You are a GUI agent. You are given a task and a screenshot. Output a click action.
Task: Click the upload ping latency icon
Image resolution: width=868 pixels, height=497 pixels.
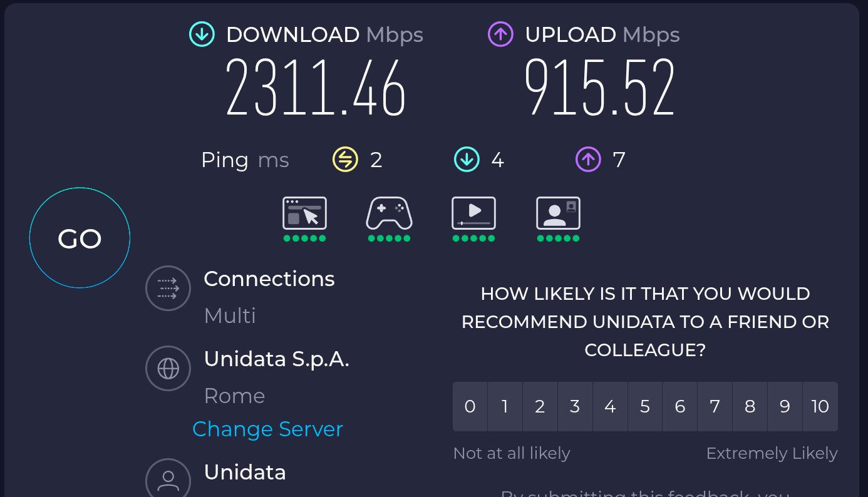588,160
